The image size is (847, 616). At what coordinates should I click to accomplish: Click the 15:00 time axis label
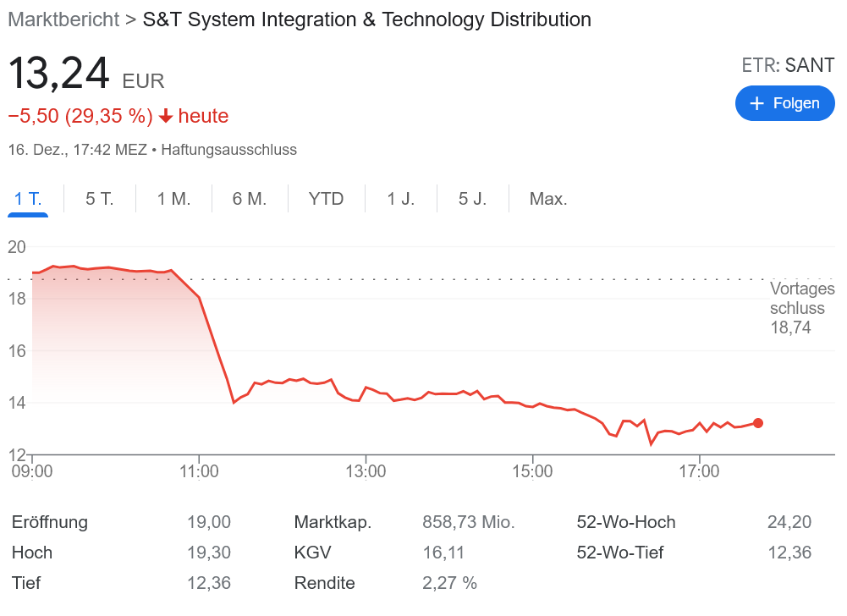[532, 470]
